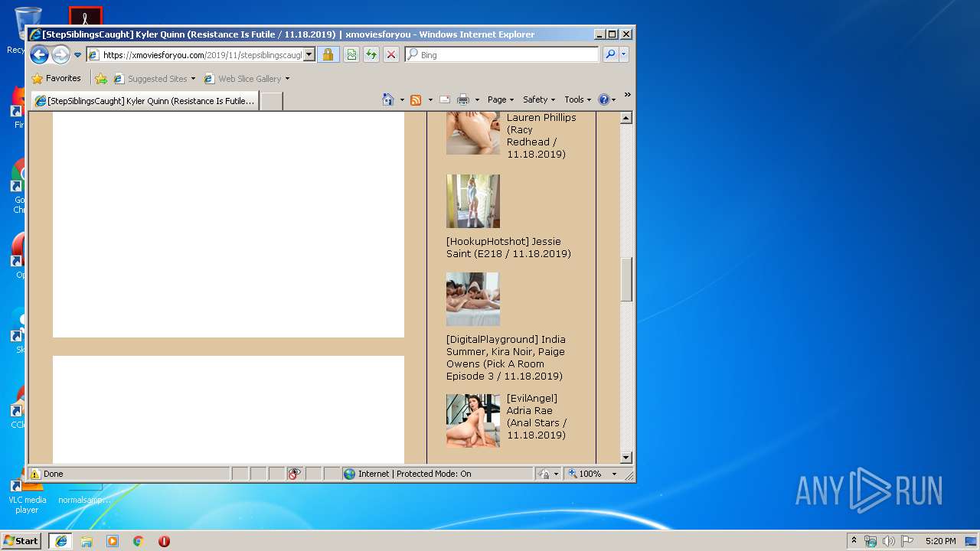Refresh the page with the Refresh icon

[371, 55]
